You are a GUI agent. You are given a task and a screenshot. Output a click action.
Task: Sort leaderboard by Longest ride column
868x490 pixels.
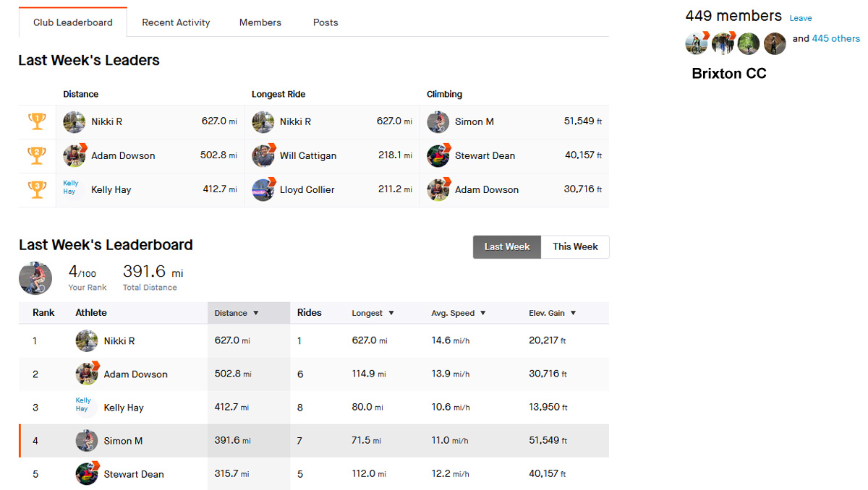[x=373, y=313]
